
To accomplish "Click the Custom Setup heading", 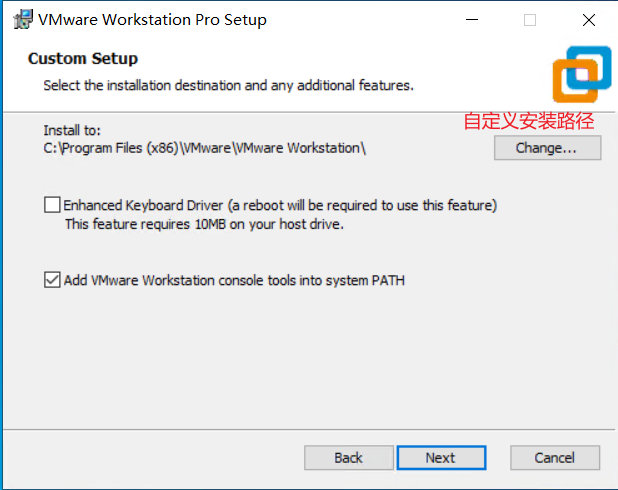I will click(83, 58).
